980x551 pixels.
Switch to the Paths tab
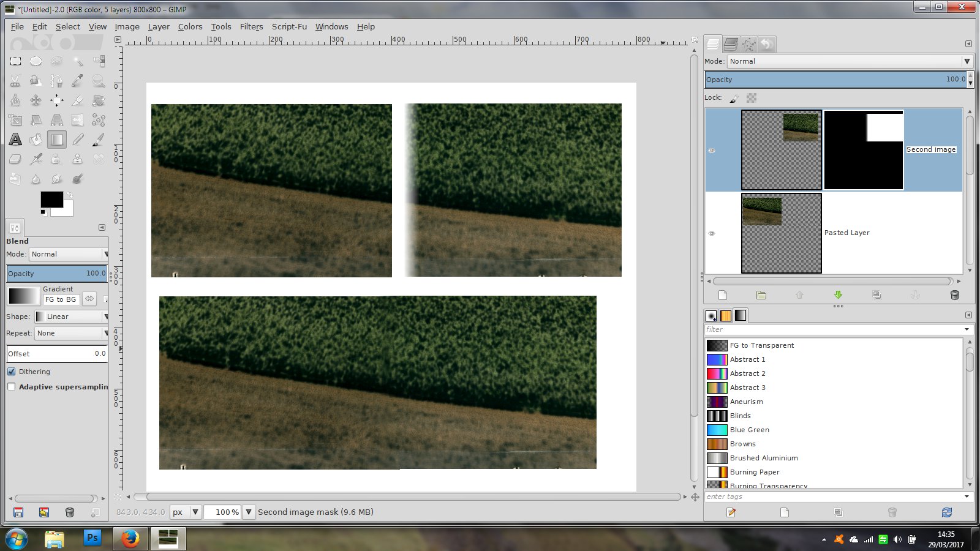click(748, 44)
